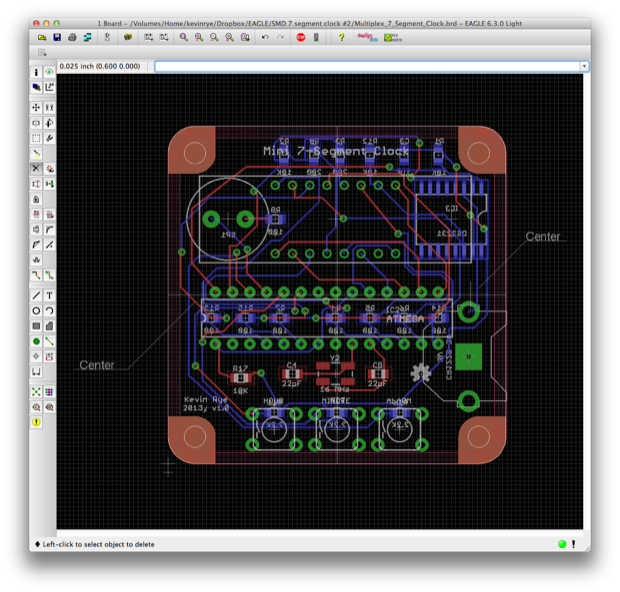The height and width of the screenshot is (592, 620).
Task: Open PCB quote service icon
Action: (393, 38)
